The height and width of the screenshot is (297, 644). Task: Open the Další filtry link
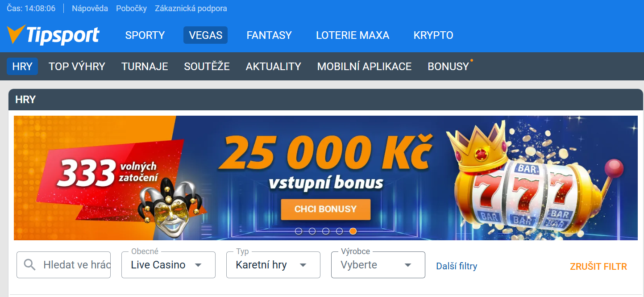coord(457,267)
